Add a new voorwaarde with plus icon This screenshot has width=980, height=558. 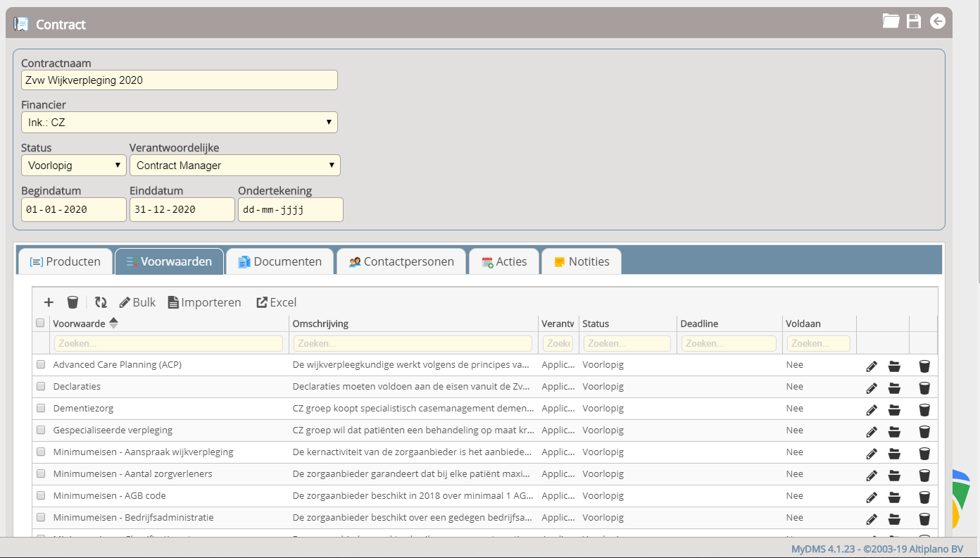(x=49, y=302)
